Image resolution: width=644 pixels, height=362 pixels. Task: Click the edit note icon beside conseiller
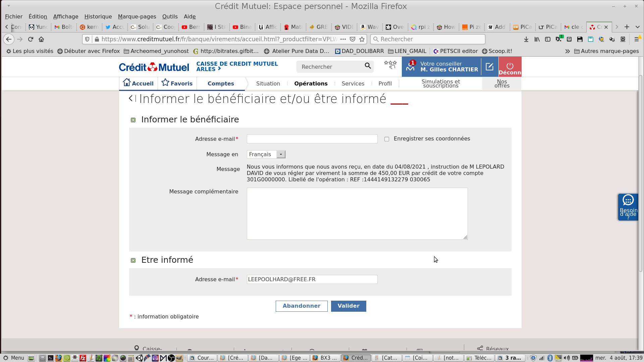click(x=489, y=67)
